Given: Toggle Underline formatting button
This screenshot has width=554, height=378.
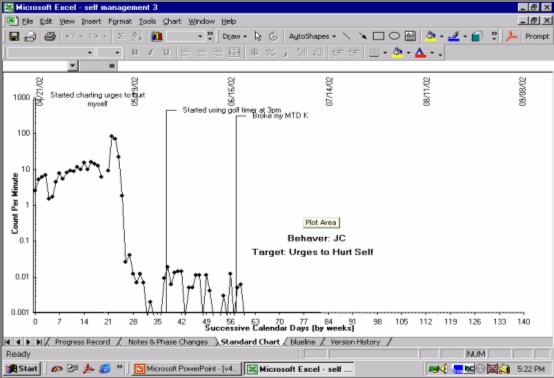Looking at the screenshot, I should 166,53.
